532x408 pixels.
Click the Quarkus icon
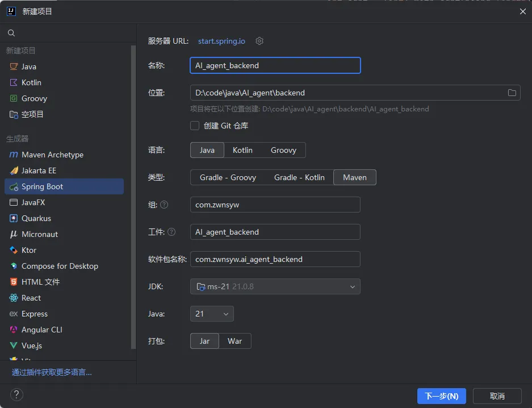pyautogui.click(x=14, y=219)
